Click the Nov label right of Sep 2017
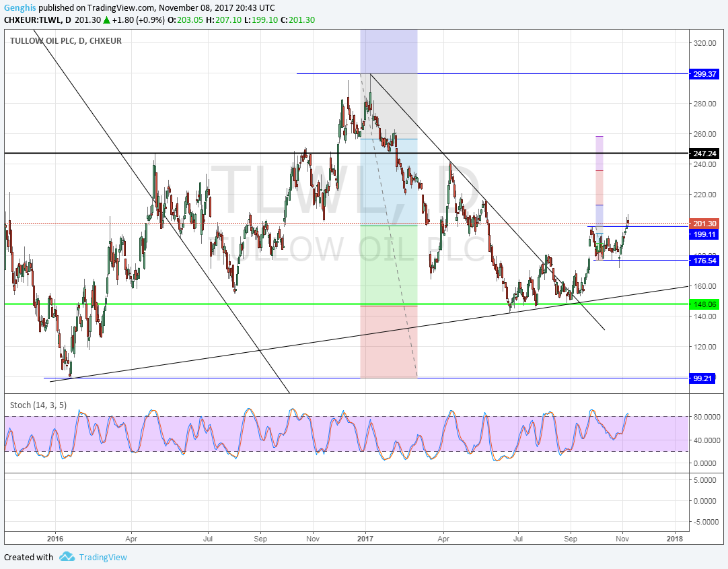728x569 pixels. 622,539
